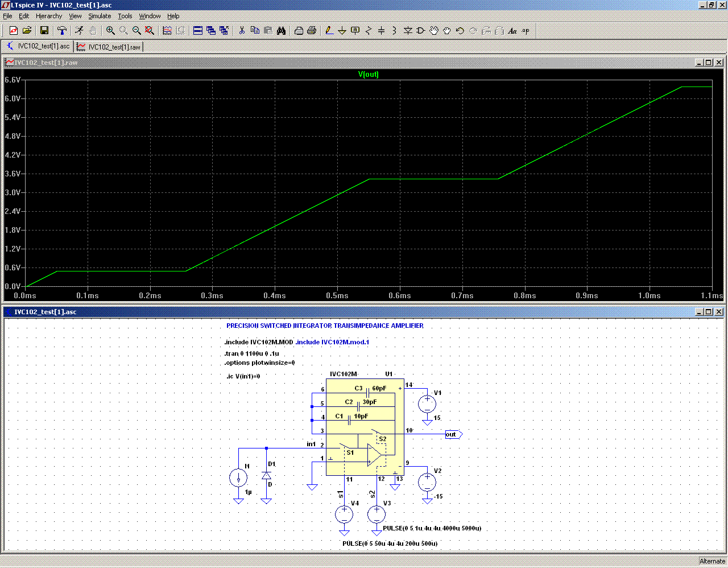Switch to the IVC102_test[1].asc tab
The image size is (728, 568).
39,46
